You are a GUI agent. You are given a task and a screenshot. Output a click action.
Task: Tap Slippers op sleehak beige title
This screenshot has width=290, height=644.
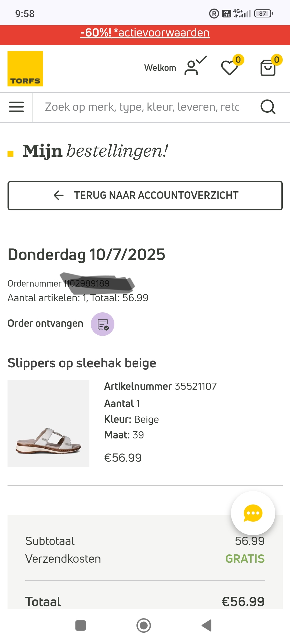coord(82,363)
